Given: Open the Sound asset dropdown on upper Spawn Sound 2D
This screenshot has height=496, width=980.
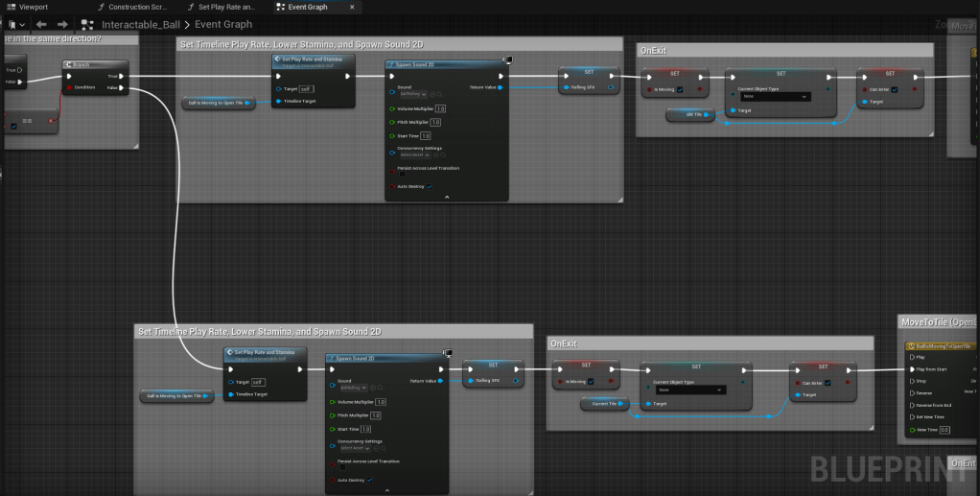Looking at the screenshot, I should click(x=412, y=94).
